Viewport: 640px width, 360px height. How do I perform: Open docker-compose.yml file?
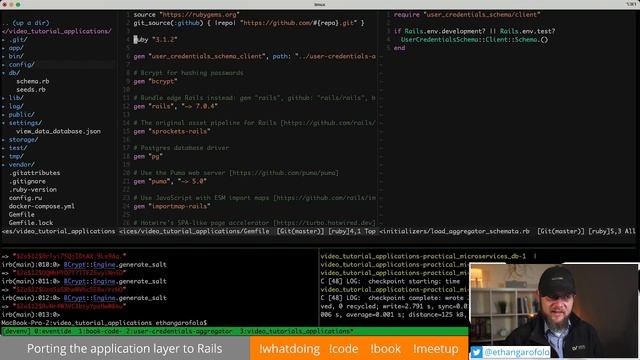tap(42, 206)
